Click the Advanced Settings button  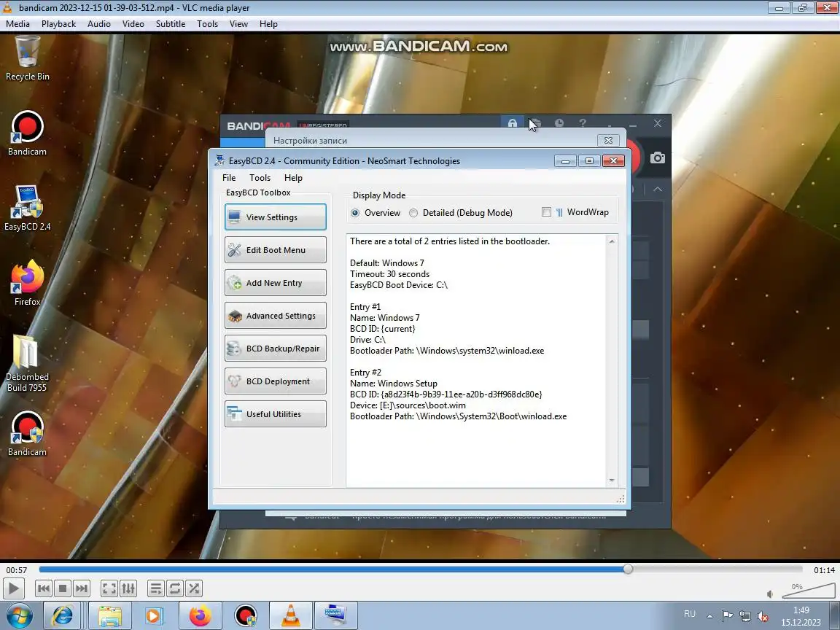(x=276, y=316)
